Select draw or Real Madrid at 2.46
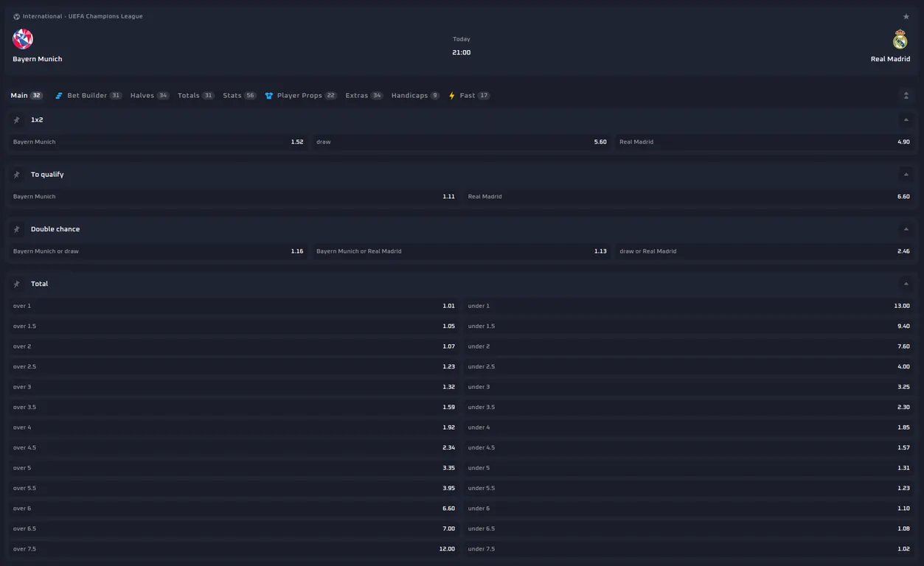This screenshot has height=566, width=924. (x=765, y=251)
